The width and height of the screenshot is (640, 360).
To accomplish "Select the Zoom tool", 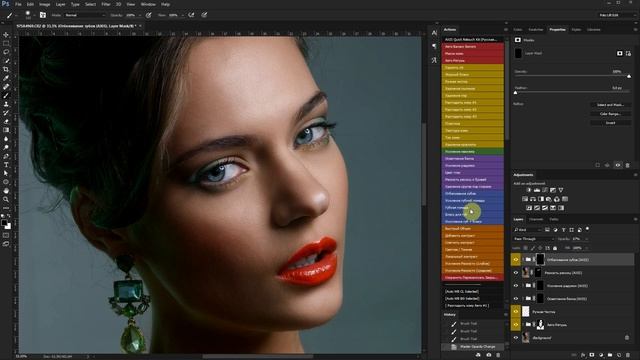I will point(6,199).
